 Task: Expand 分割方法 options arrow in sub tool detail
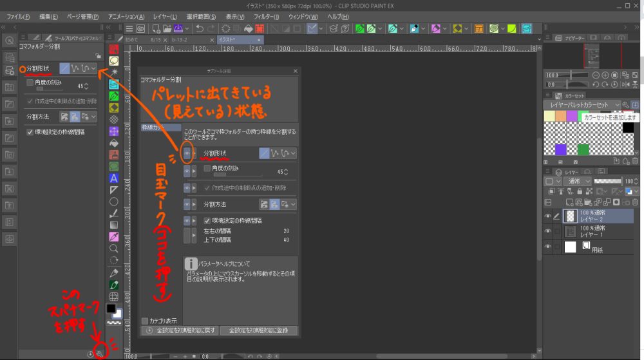coord(293,204)
